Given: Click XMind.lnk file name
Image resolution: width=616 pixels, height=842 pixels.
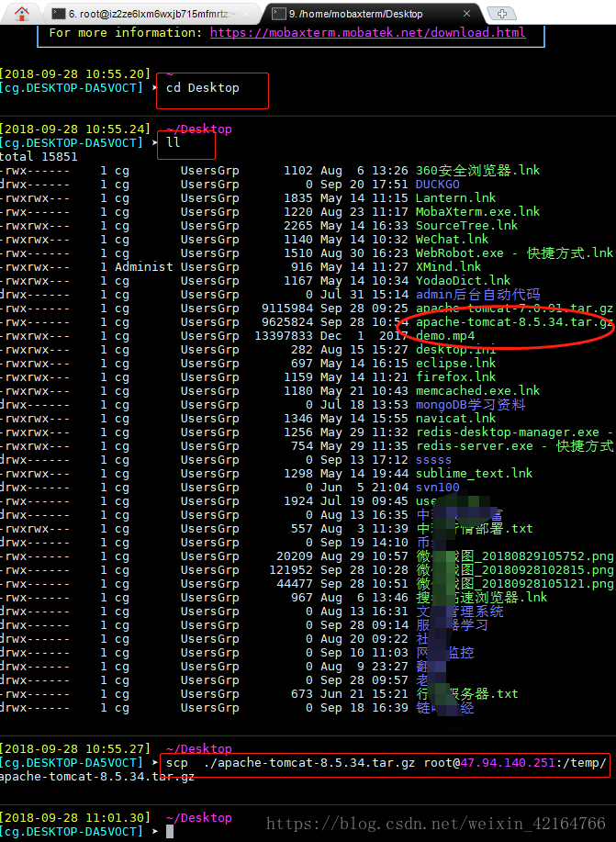Looking at the screenshot, I should [x=448, y=267].
